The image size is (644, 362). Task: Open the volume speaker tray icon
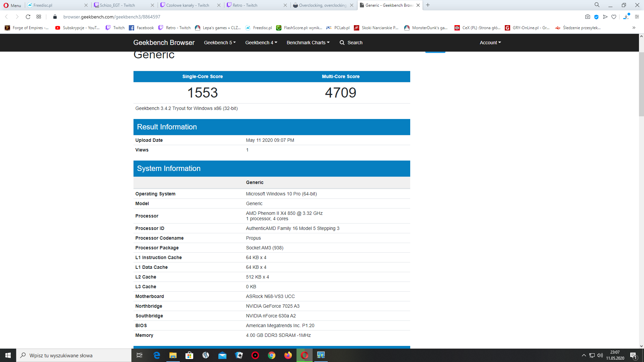pyautogui.click(x=600, y=355)
